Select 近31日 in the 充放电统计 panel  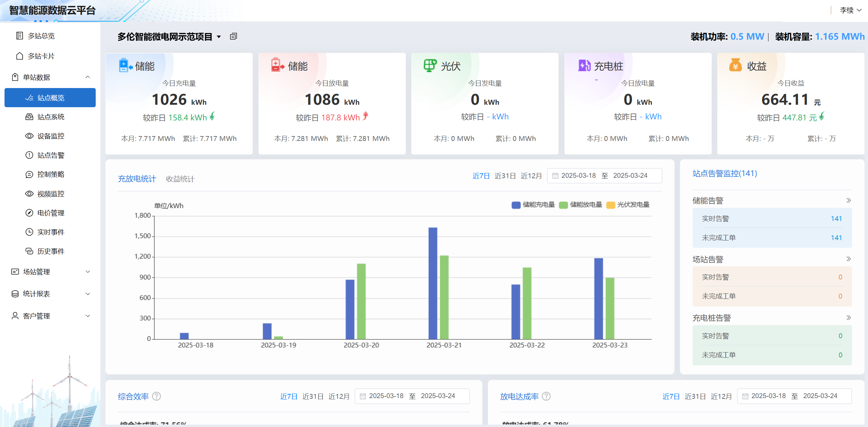(x=505, y=176)
